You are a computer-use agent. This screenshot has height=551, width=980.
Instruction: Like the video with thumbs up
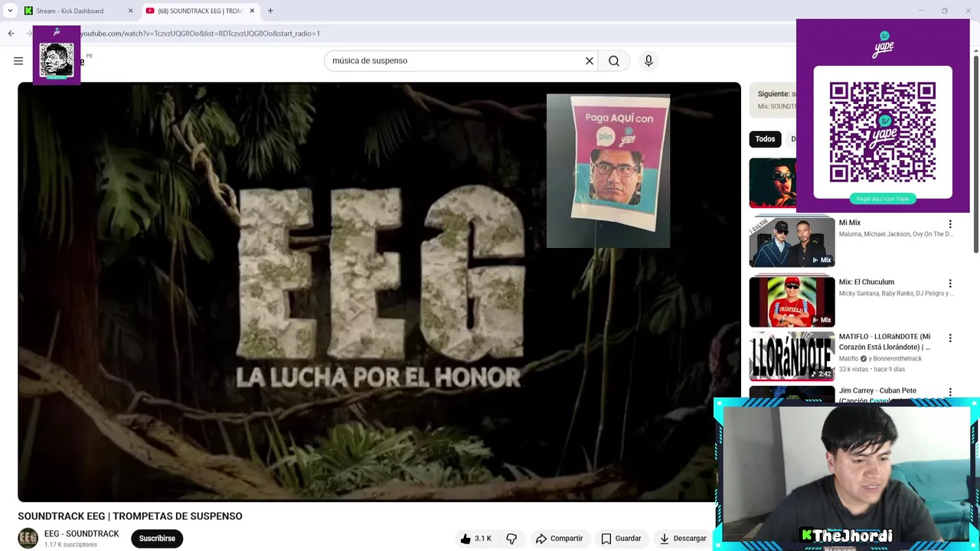point(476,539)
